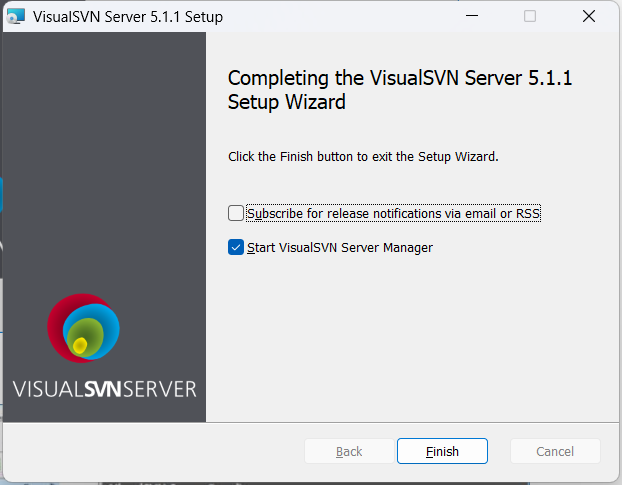Click the installer icon in the title bar
Image resolution: width=622 pixels, height=485 pixels.
click(x=17, y=17)
